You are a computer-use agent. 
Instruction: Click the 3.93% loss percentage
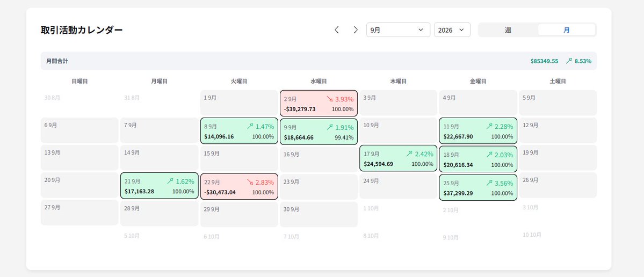click(x=344, y=99)
